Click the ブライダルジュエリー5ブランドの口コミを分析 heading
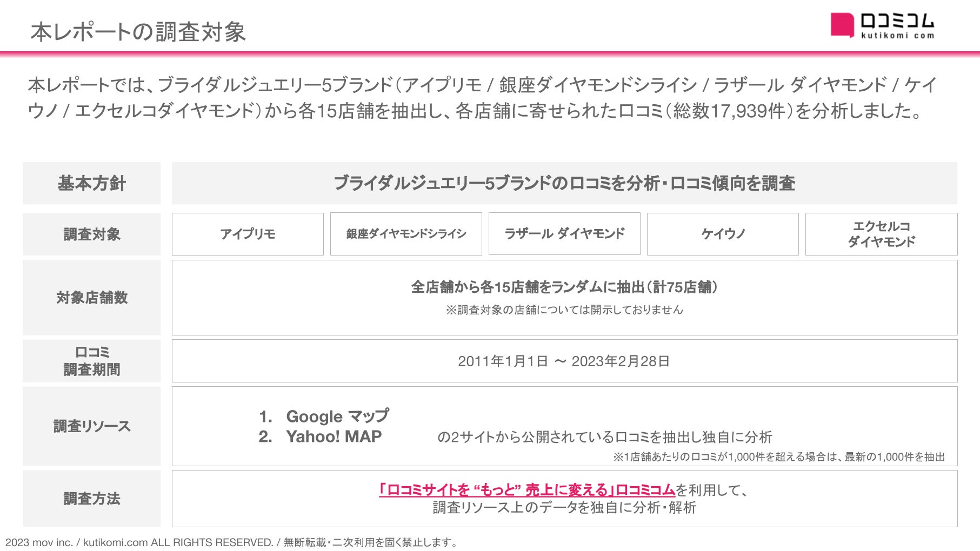The image size is (980, 551). [x=564, y=183]
